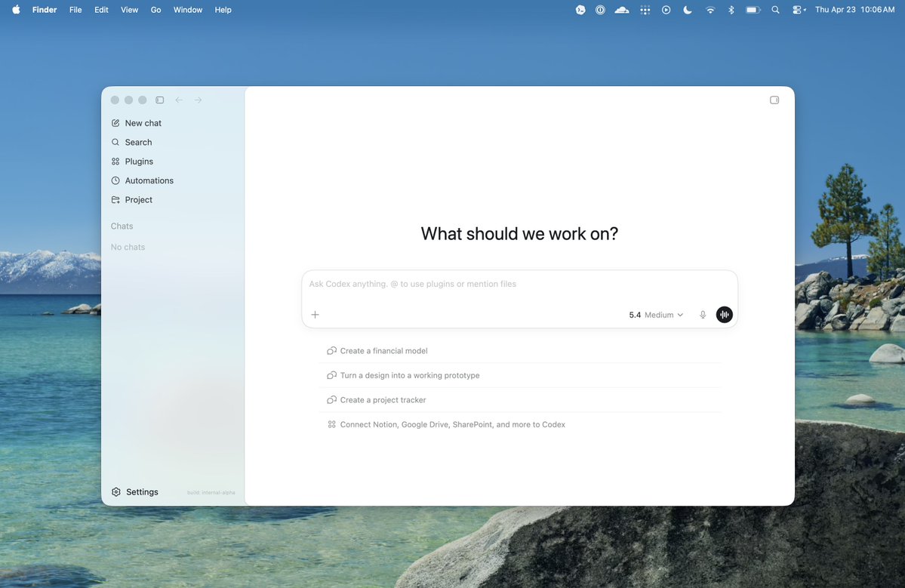
Task: Choose Turn a design into a working prototype
Action: coord(519,375)
